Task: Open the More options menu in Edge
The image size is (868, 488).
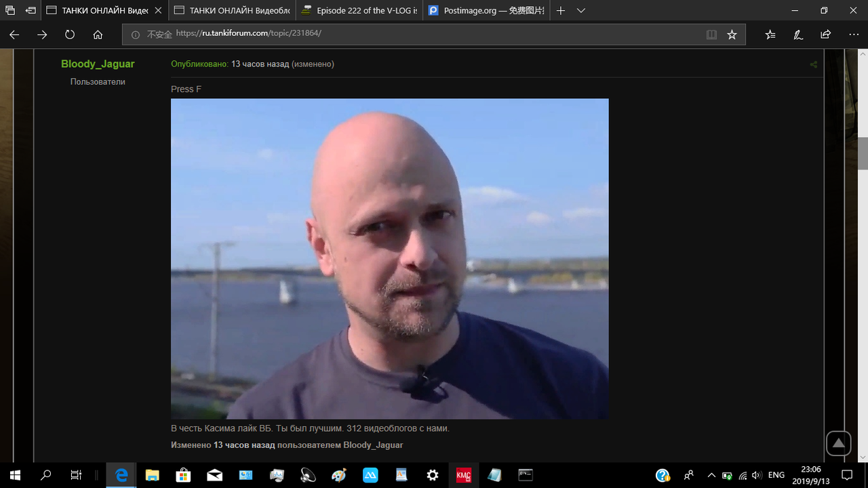Action: pos(853,34)
